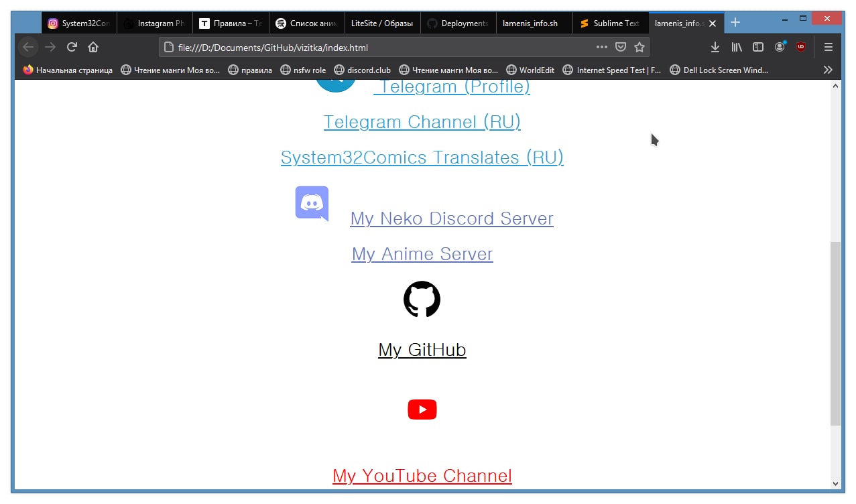Open the Library menu
856x504 pixels.
point(737,47)
